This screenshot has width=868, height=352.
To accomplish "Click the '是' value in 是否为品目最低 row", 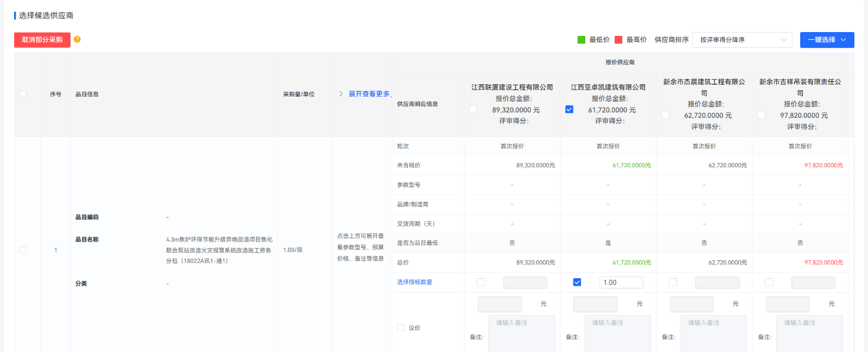I will (x=608, y=243).
